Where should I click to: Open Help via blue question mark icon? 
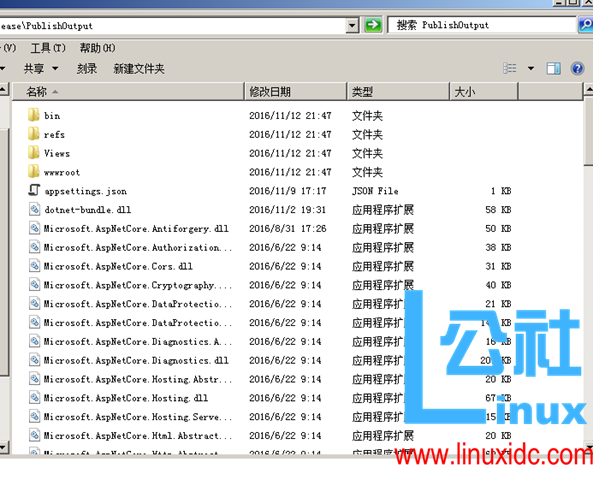(577, 68)
